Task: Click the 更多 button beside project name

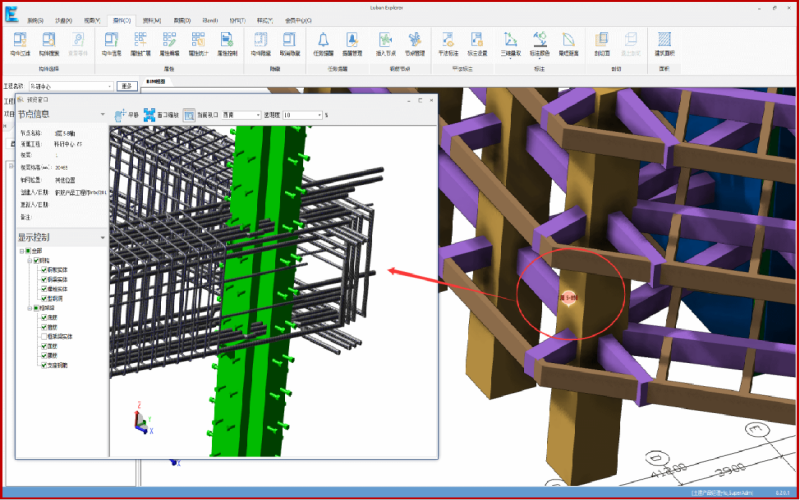Action: 127,86
